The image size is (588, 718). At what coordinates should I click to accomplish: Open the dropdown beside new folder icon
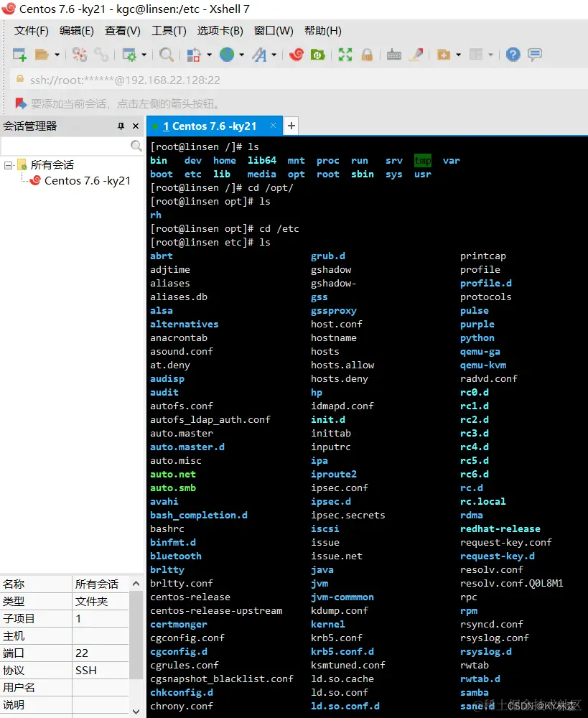tap(458, 55)
